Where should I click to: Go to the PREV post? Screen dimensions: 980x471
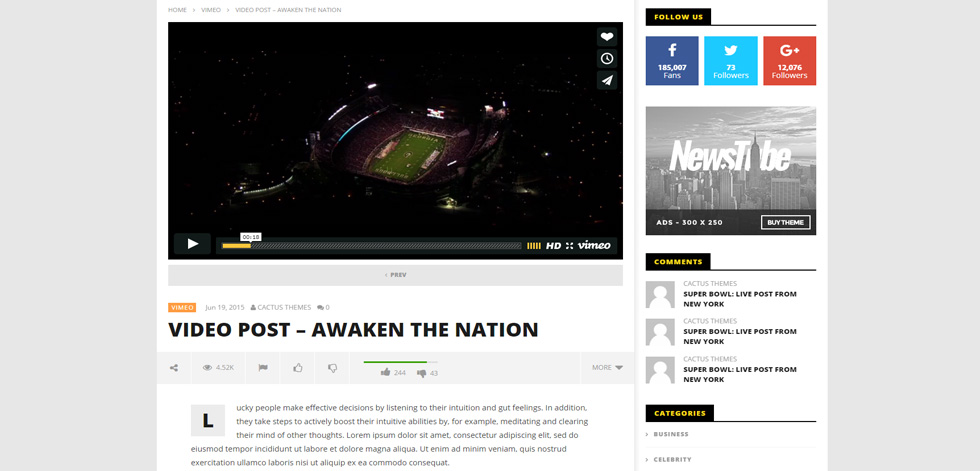[395, 275]
